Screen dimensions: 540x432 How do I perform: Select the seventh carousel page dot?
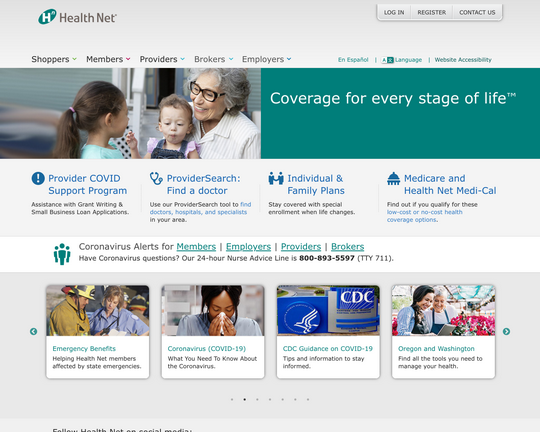click(x=308, y=400)
